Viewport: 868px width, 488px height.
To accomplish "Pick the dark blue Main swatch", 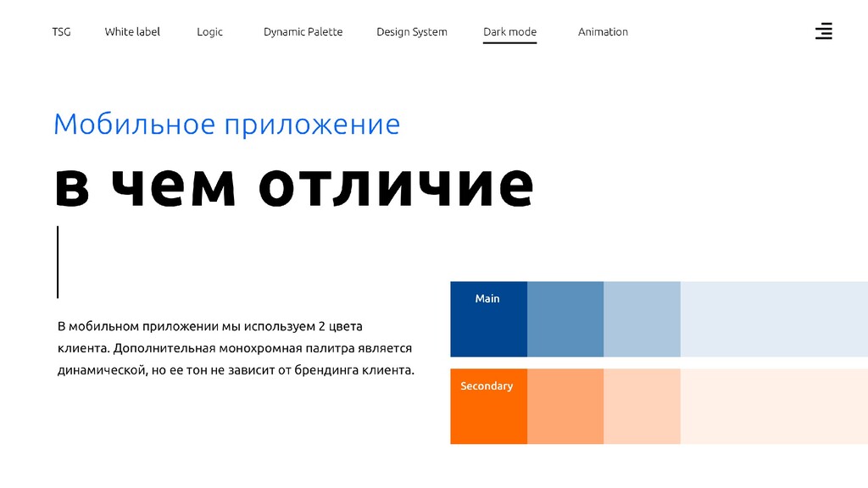I will click(x=489, y=319).
